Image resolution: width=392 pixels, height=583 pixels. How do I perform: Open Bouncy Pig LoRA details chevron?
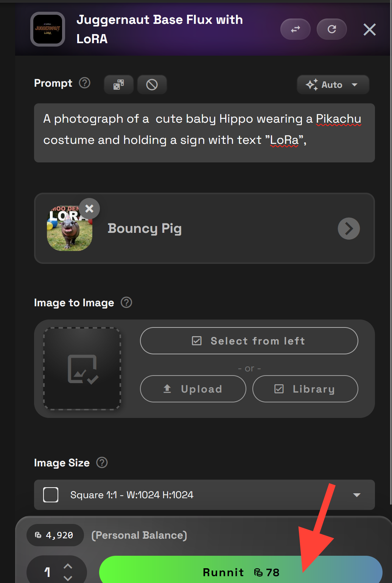coord(349,228)
